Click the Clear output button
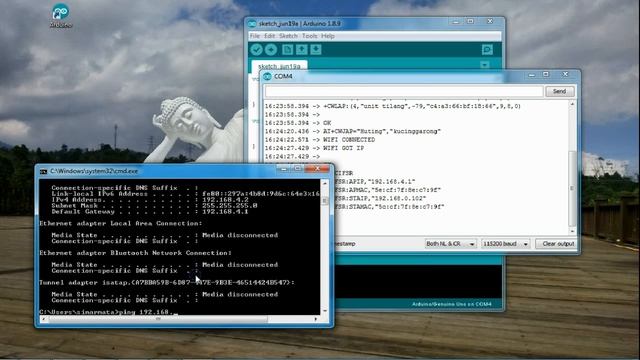 tap(556, 244)
